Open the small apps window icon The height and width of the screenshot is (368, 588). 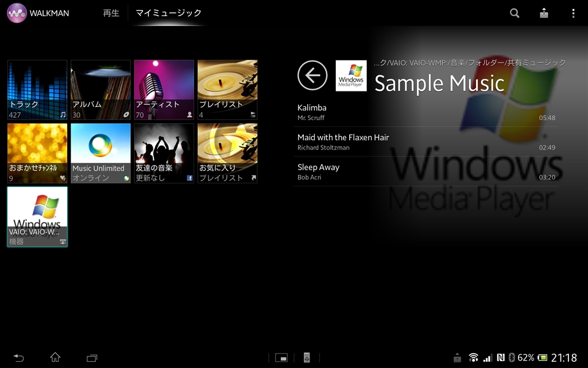point(281,358)
